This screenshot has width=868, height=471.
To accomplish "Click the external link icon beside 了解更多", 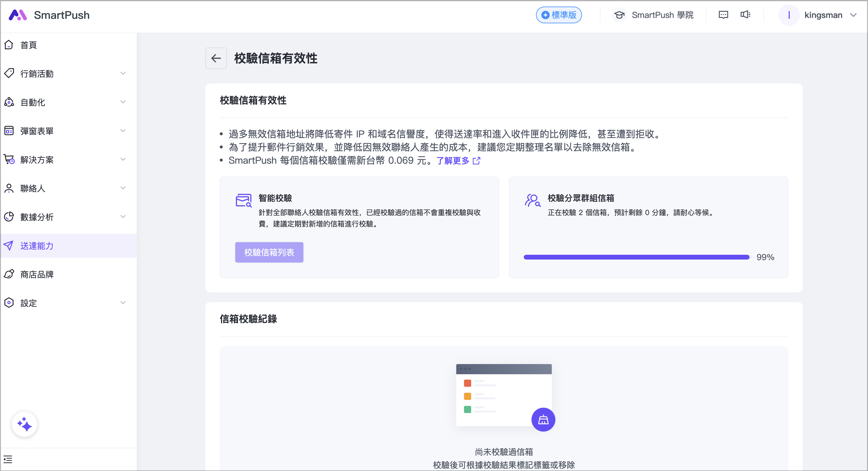I will (477, 161).
